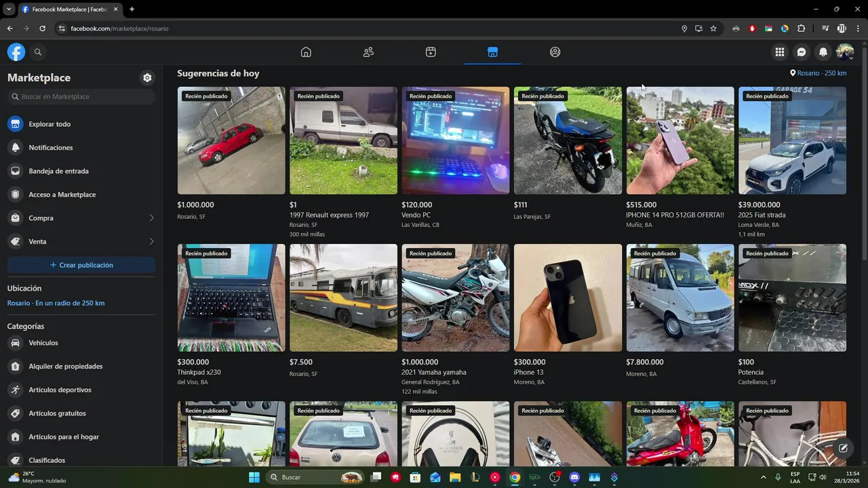Open Marketplace settings gear icon

coord(147,78)
